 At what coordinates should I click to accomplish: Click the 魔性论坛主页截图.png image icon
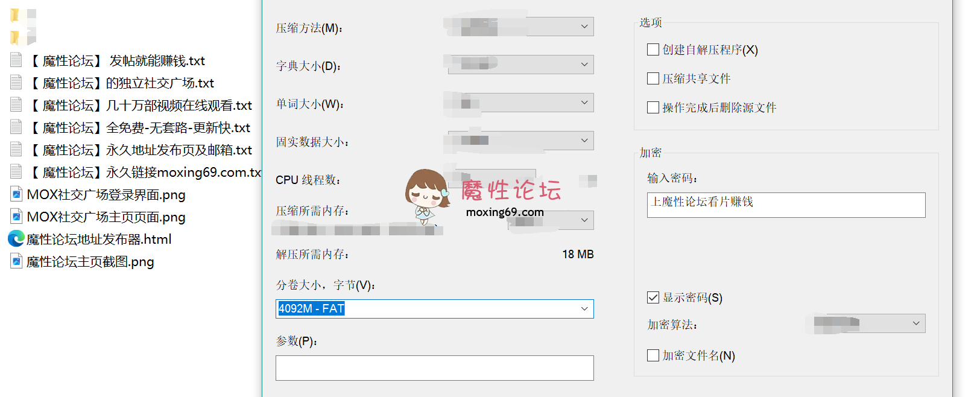pos(17,261)
